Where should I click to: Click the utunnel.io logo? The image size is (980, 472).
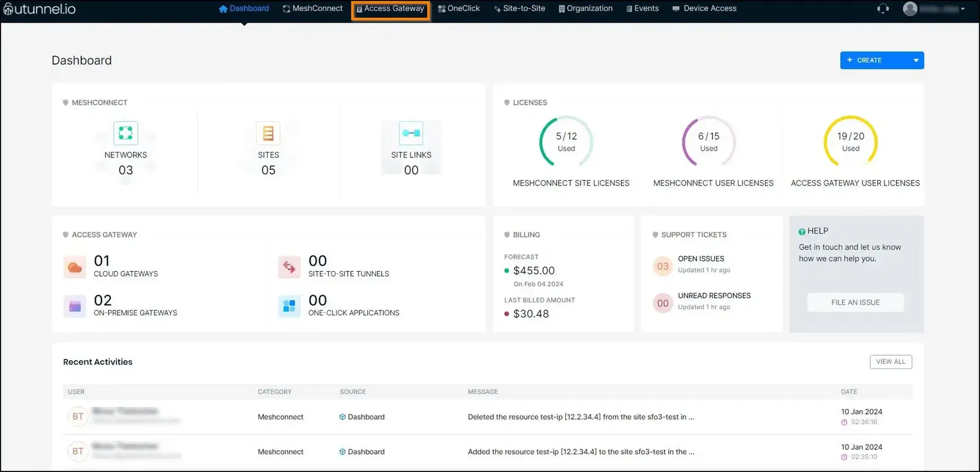(x=40, y=9)
